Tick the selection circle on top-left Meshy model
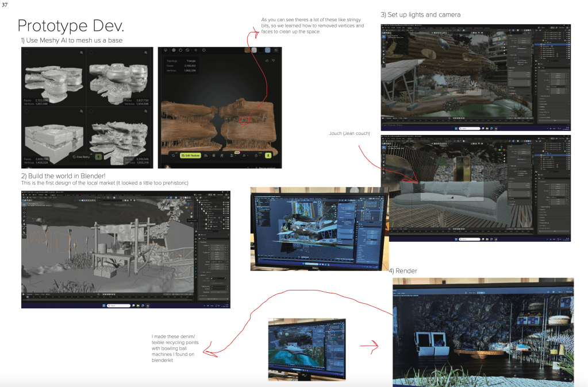The height and width of the screenshot is (387, 588). (27, 53)
